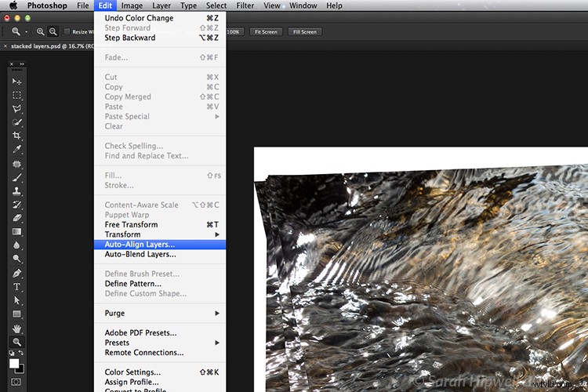Open the Window menu
The width and height of the screenshot is (588, 392).
click(x=303, y=5)
